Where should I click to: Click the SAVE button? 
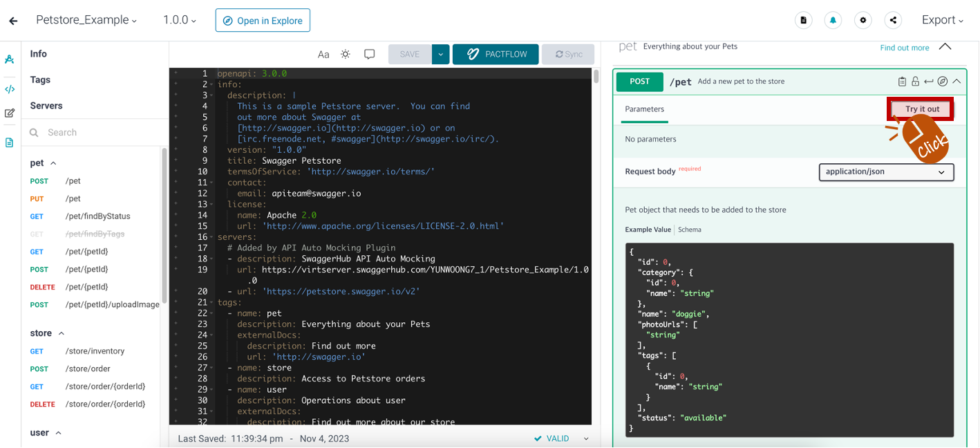tap(410, 54)
